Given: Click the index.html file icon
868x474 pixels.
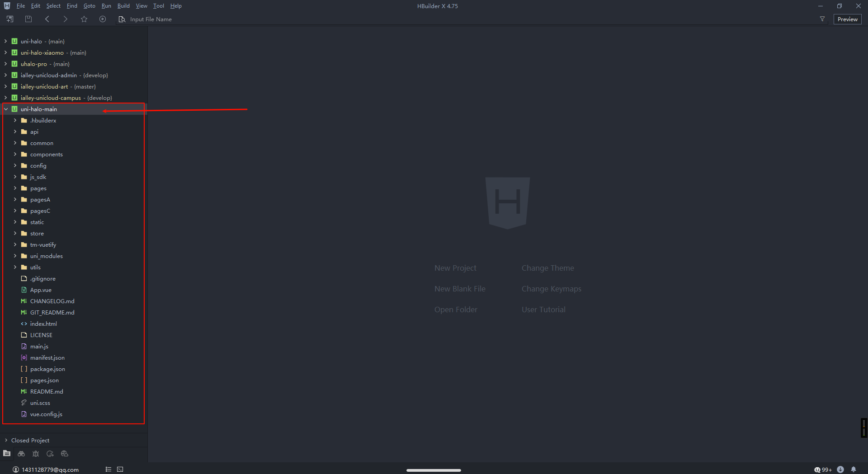Looking at the screenshot, I should click(24, 324).
